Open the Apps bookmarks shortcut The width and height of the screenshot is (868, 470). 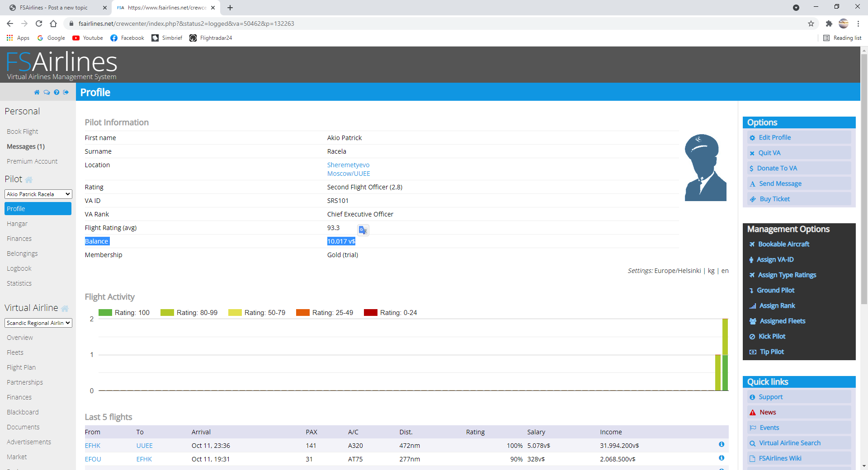coord(18,38)
